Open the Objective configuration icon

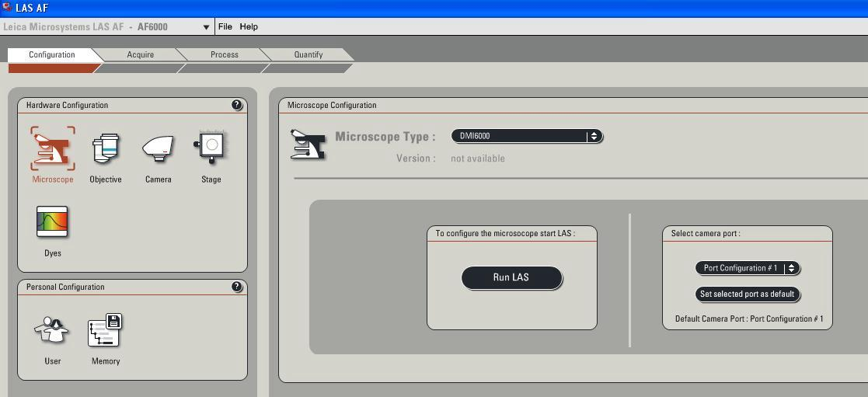click(x=105, y=148)
